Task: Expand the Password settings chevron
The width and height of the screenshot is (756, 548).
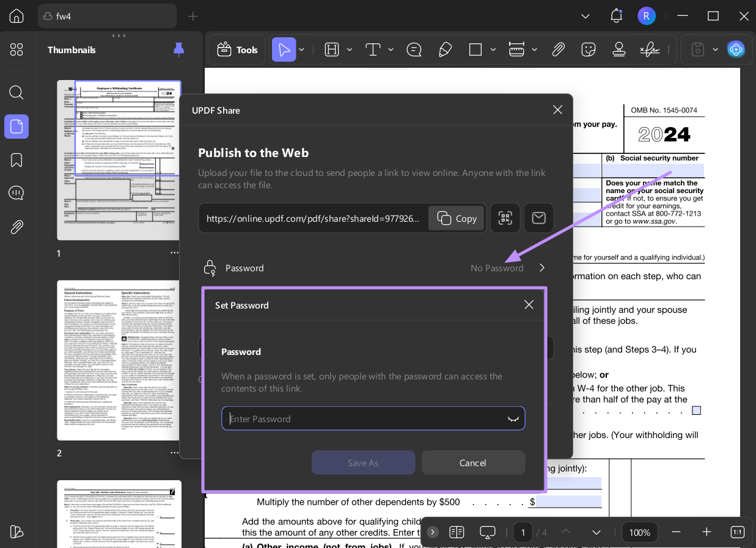Action: (x=542, y=268)
